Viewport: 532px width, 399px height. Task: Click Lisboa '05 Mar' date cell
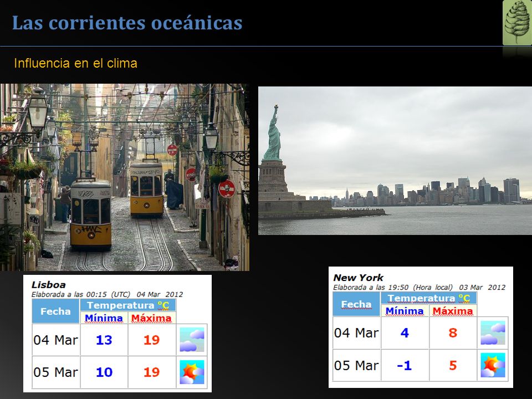(55, 372)
